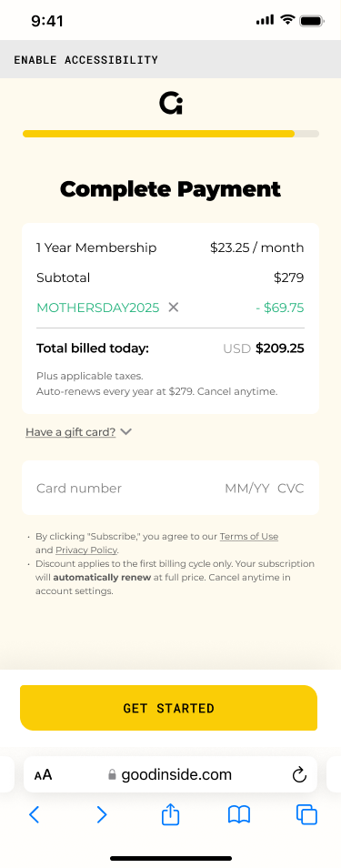Viewport: 341px width, 868px height.
Task: Open the Terms of Use link
Action: pyautogui.click(x=249, y=537)
